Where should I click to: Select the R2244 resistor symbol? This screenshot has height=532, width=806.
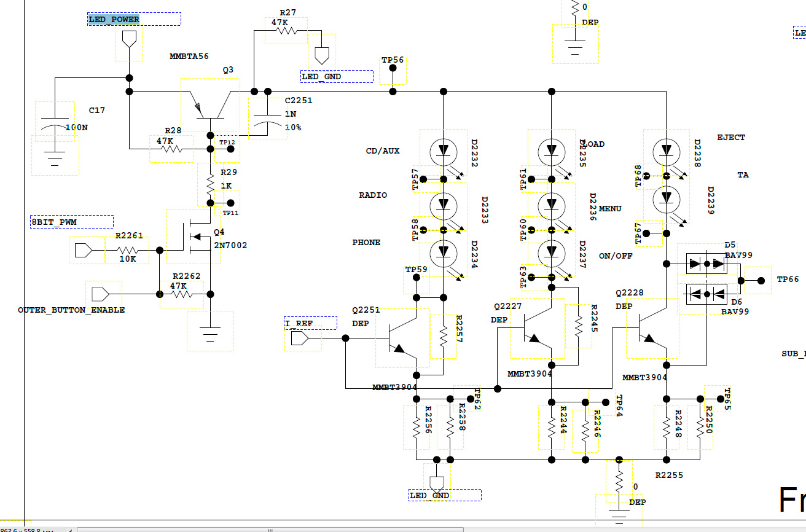click(x=551, y=427)
